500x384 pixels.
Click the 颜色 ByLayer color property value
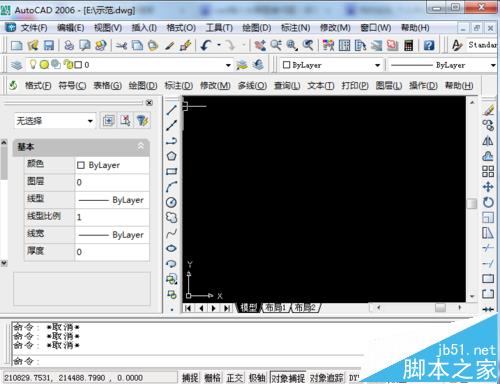click(112, 165)
